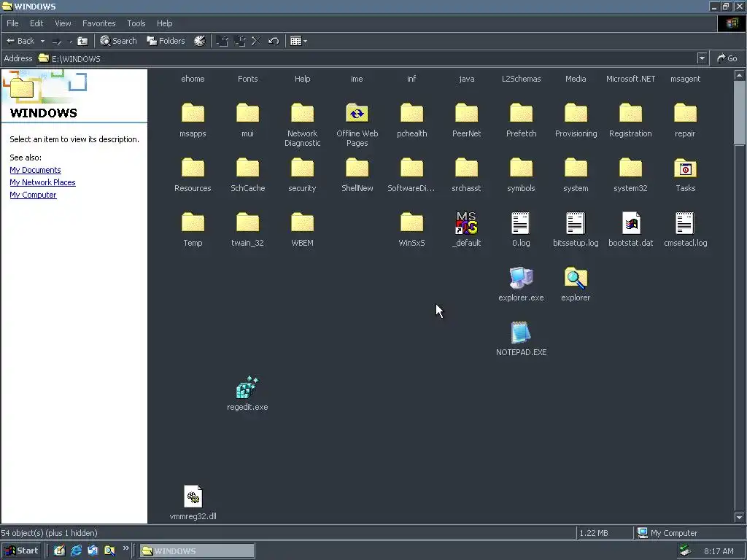Viewport: 747px width, 560px height.
Task: Select the bootstat.dat file icon
Action: 631,223
